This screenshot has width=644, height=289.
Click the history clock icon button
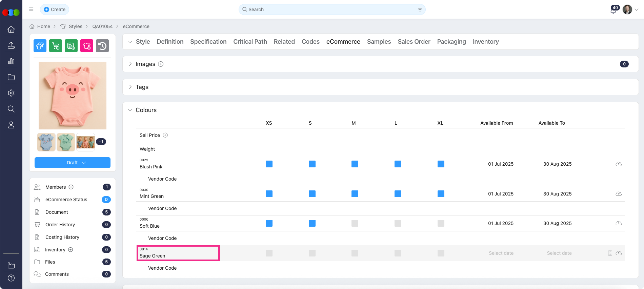pos(102,46)
